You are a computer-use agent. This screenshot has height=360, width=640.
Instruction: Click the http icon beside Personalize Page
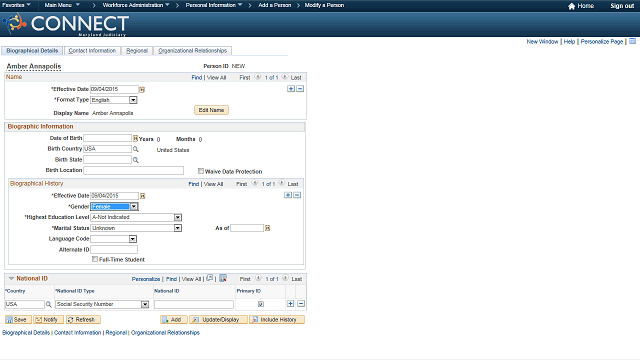click(632, 41)
